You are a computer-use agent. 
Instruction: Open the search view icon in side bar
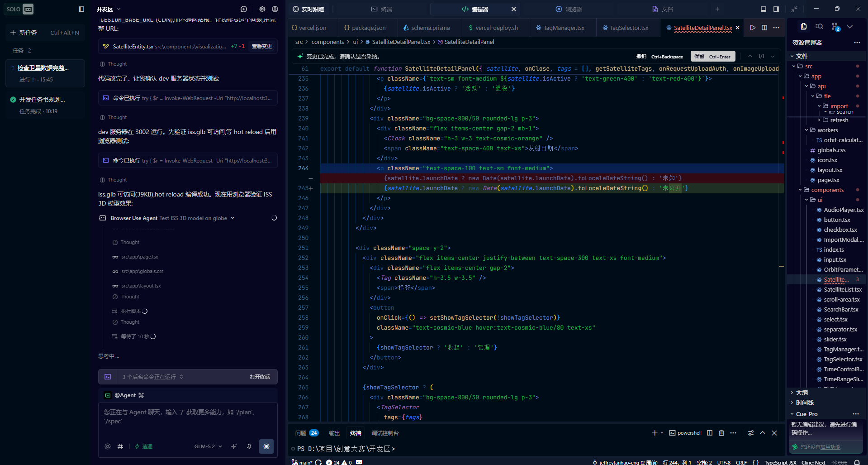[x=819, y=27]
